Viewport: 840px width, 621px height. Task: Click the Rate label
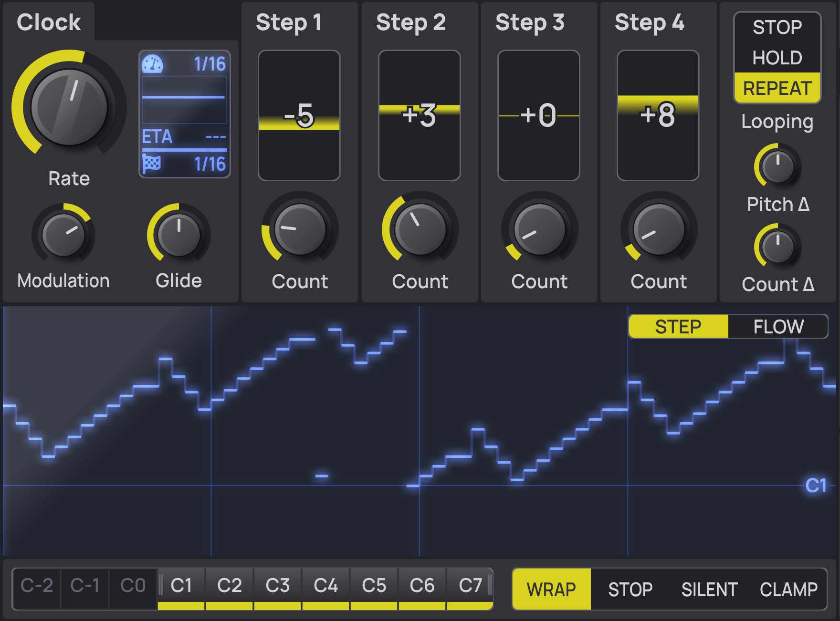click(69, 178)
